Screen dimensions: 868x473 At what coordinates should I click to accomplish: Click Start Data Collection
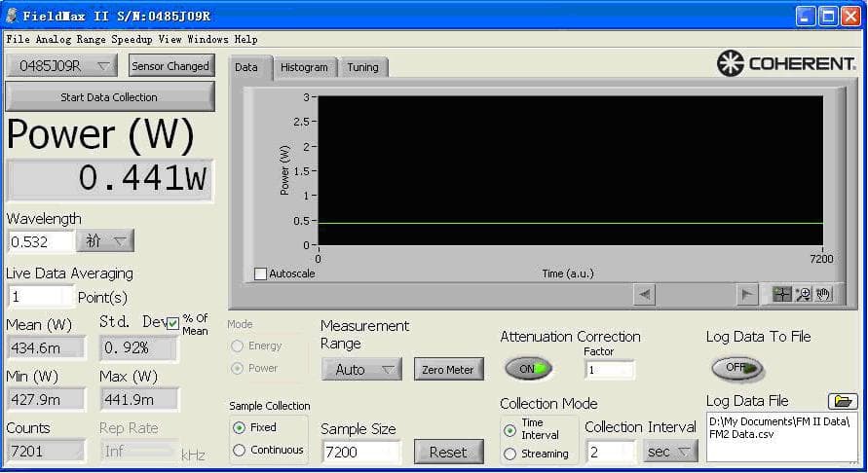click(x=109, y=96)
